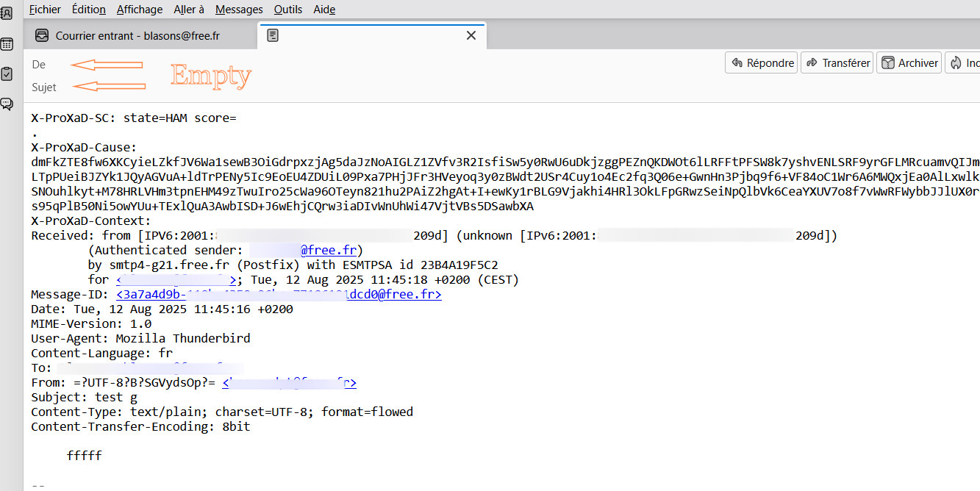
Task: Click the 'Content-Transfer-Encoding: 8bit' line
Action: click(x=140, y=427)
